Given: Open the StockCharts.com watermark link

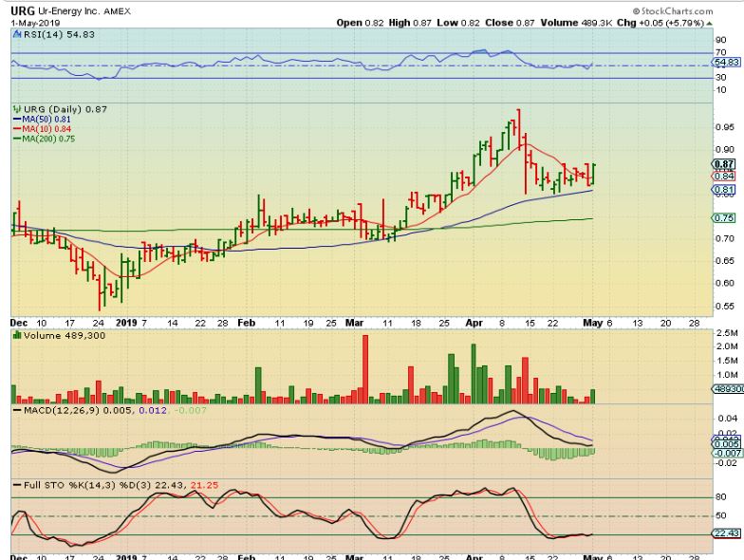Looking at the screenshot, I should point(702,9).
